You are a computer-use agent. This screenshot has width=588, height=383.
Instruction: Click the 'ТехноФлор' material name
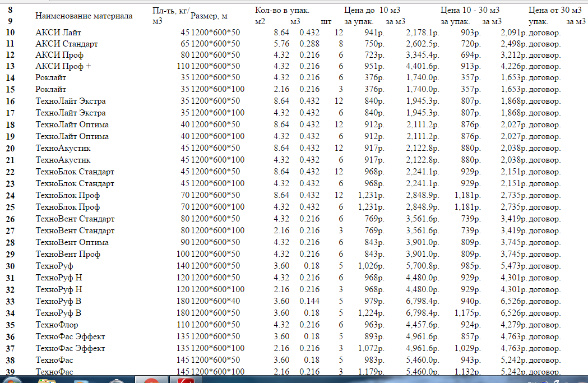click(x=57, y=325)
